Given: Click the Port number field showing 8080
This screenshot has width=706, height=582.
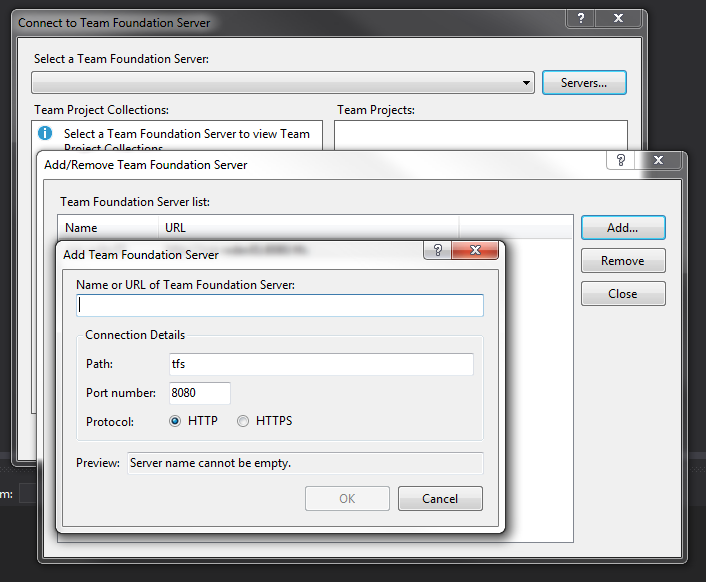Looking at the screenshot, I should pos(199,393).
